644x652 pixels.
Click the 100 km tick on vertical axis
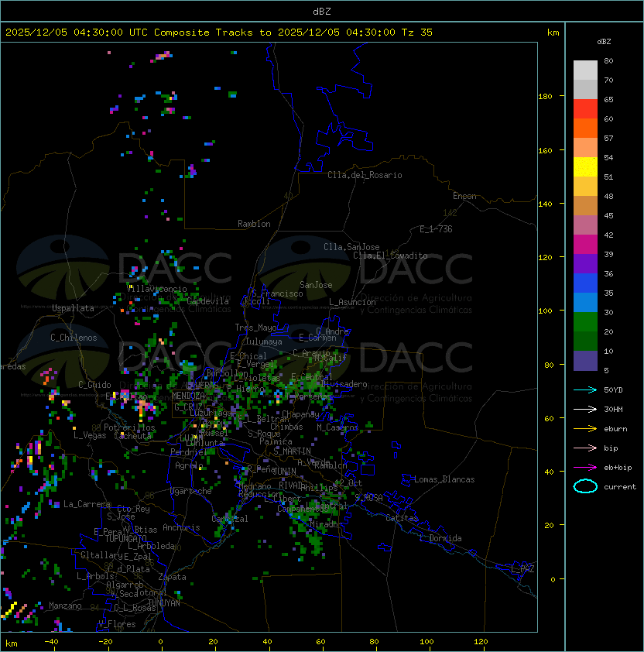pos(545,311)
